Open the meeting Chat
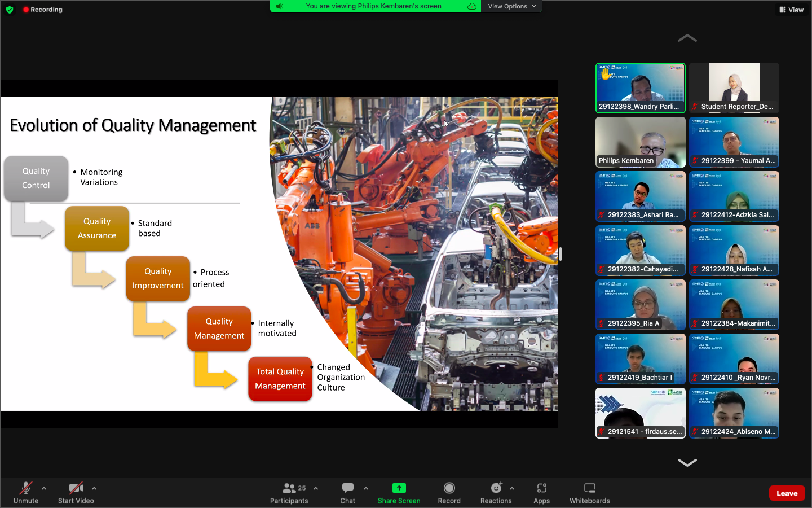Screen dimensions: 812x508 tap(347, 493)
